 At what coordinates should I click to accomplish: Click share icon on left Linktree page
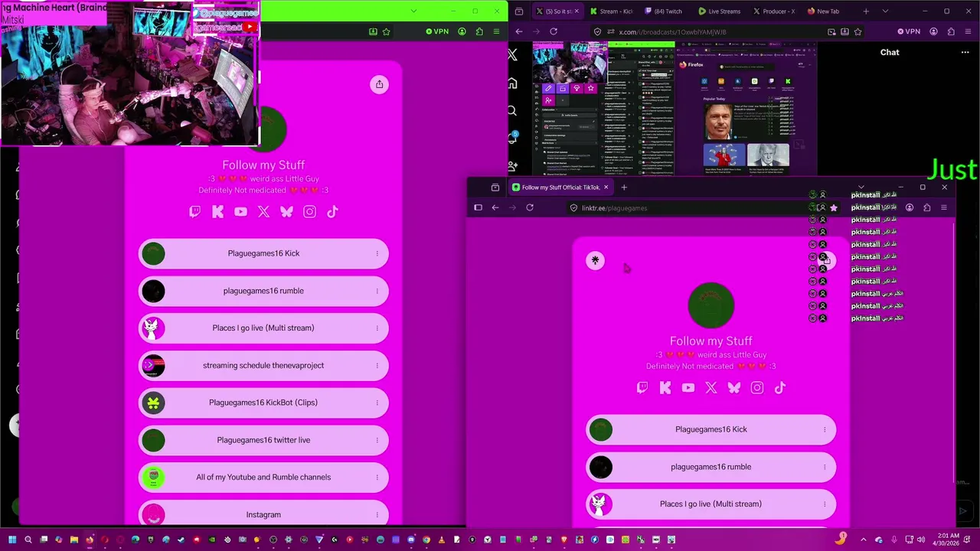pos(379,84)
